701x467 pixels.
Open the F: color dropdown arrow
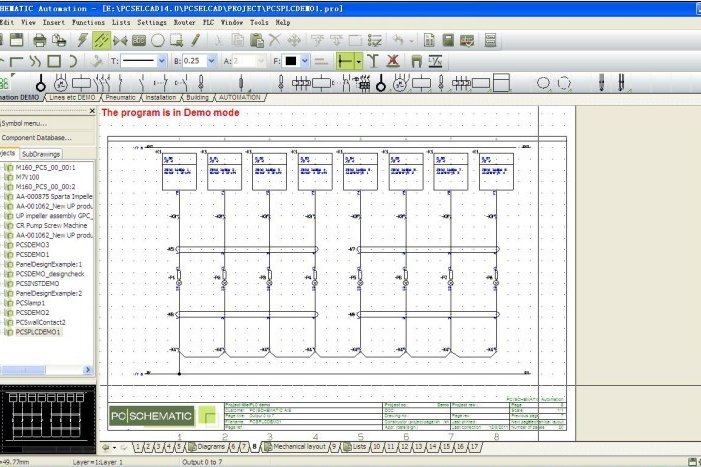point(305,61)
